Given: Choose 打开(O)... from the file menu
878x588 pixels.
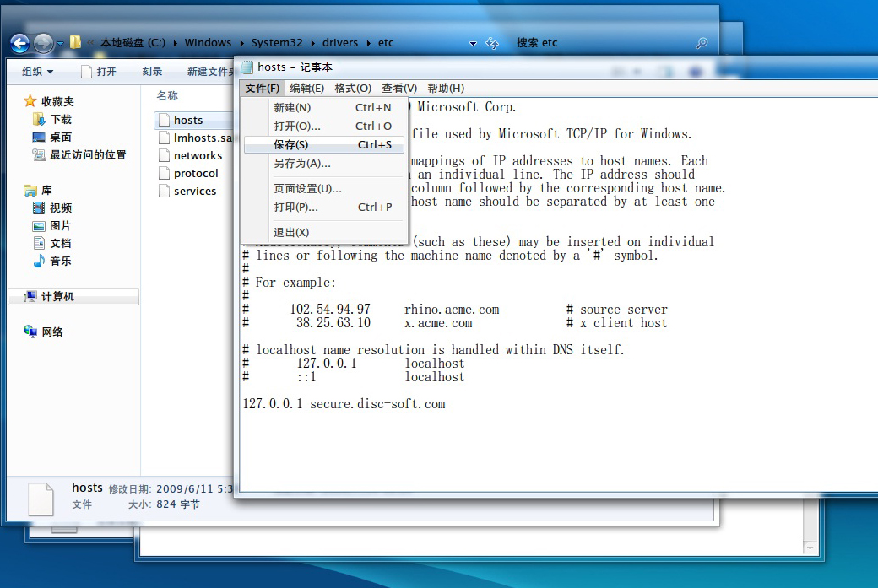Looking at the screenshot, I should tap(324, 127).
